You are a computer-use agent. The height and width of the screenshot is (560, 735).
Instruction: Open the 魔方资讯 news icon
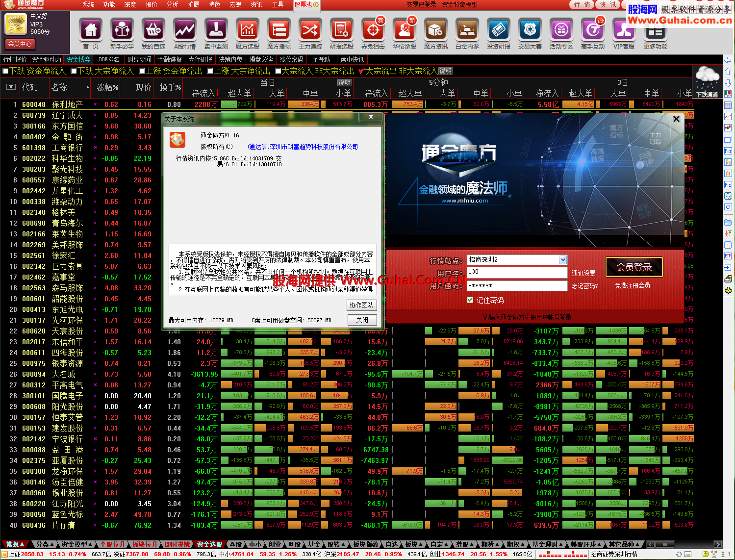pos(436,30)
